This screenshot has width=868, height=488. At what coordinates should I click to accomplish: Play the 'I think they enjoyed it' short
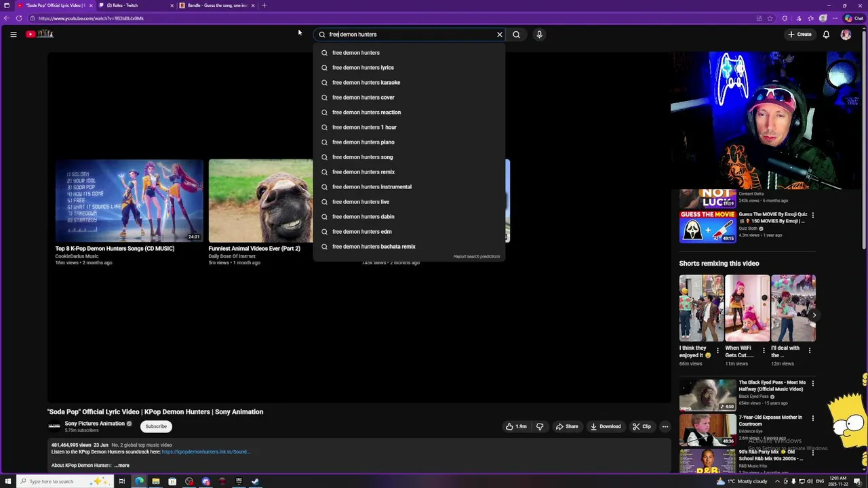click(x=702, y=308)
